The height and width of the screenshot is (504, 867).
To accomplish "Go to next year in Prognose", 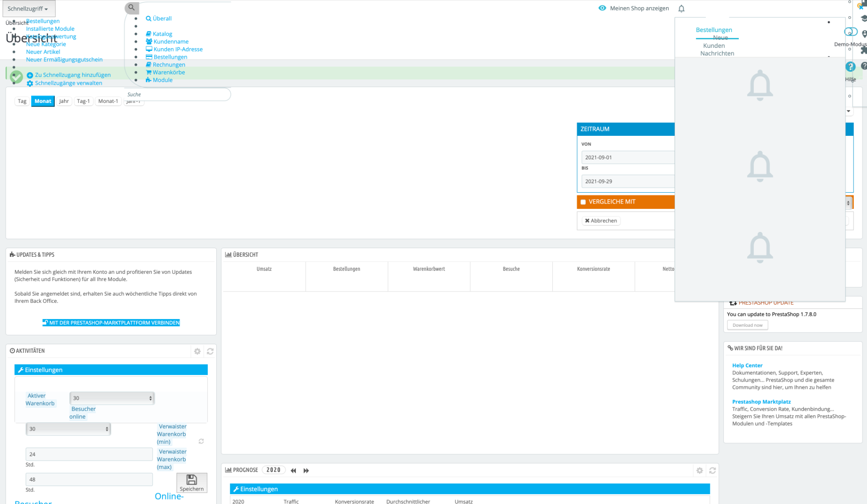I will [x=306, y=471].
